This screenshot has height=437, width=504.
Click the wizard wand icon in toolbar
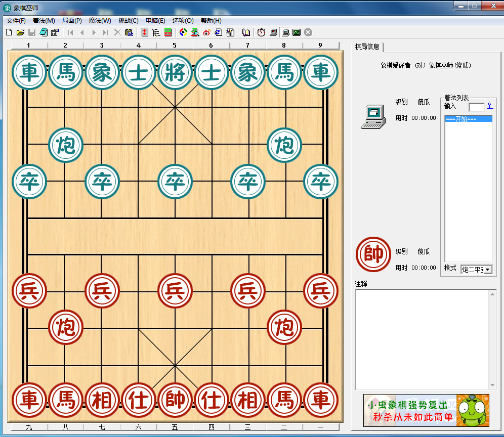click(230, 32)
